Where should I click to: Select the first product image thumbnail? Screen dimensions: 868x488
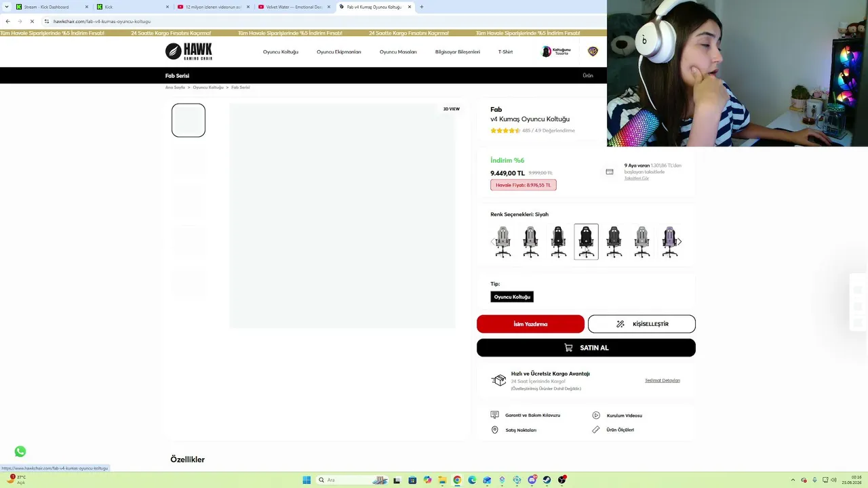click(x=189, y=120)
